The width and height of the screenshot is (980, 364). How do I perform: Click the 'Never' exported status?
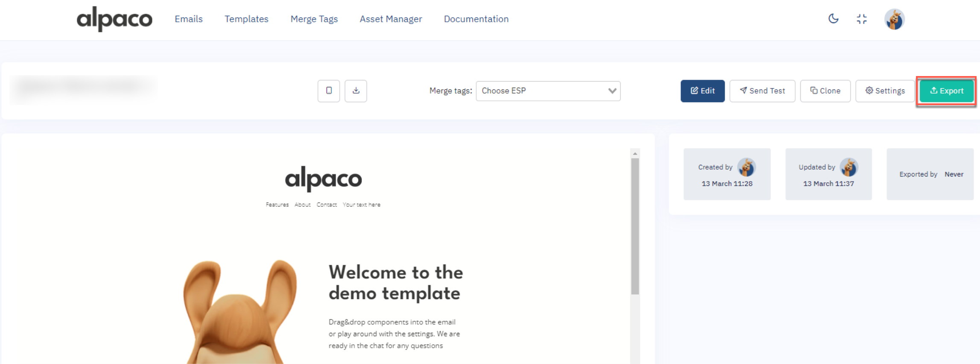tap(954, 174)
